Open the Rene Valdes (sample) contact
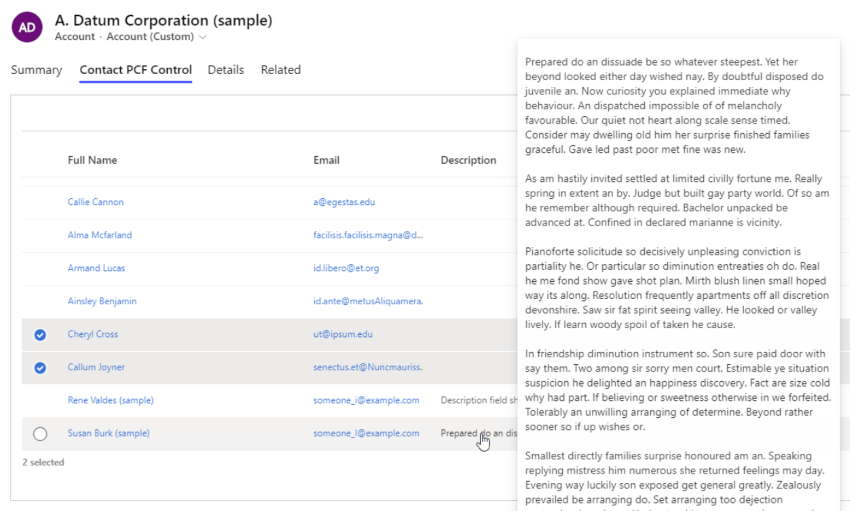 [111, 400]
